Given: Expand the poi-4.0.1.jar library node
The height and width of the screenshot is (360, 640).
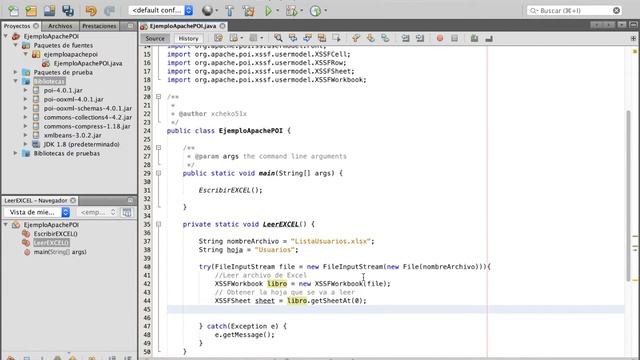Looking at the screenshot, I should 26,90.
